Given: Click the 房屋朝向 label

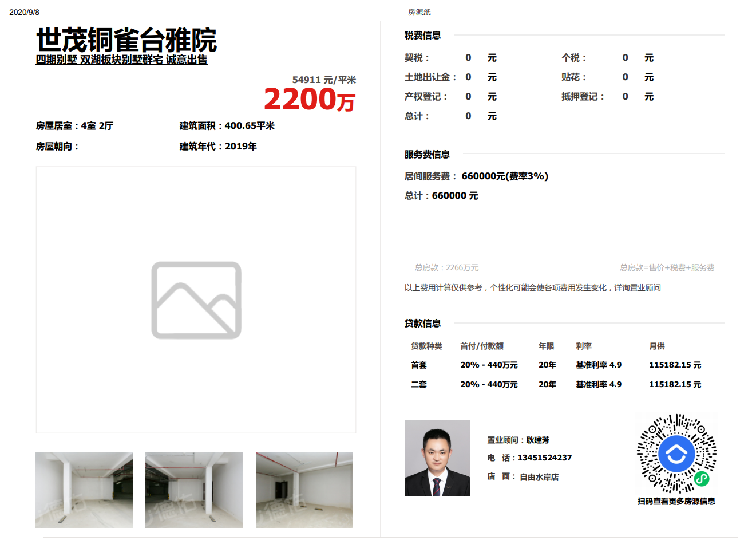Looking at the screenshot, I should tap(57, 147).
